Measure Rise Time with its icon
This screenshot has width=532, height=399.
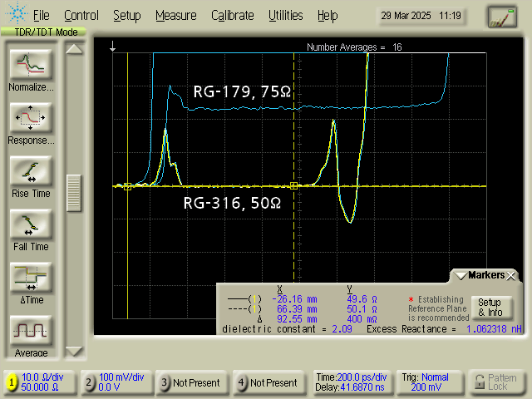[31, 170]
